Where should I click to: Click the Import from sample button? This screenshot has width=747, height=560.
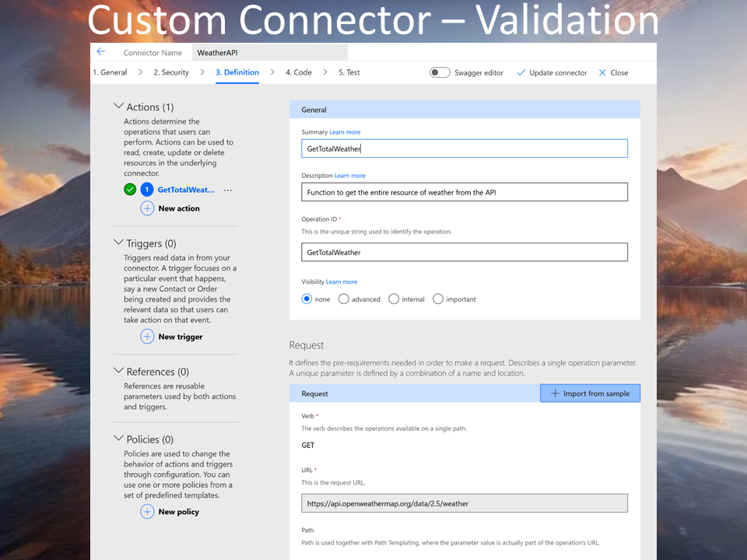pos(590,394)
